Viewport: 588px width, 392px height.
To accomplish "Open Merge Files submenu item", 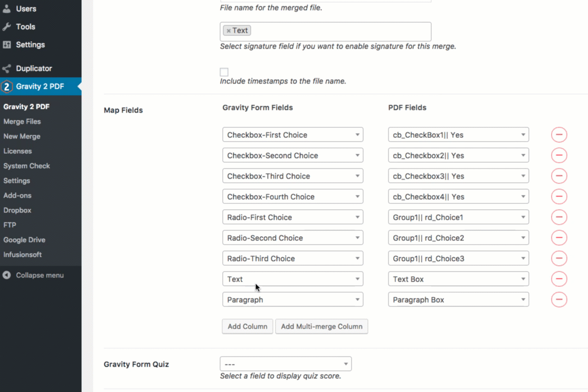I will [x=22, y=122].
